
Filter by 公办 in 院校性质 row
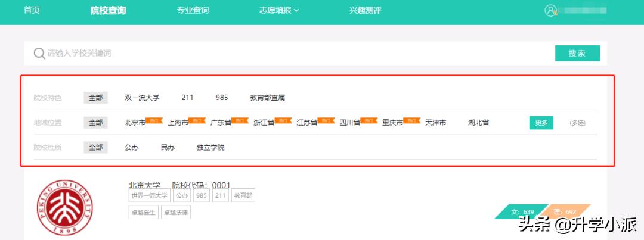(131, 147)
